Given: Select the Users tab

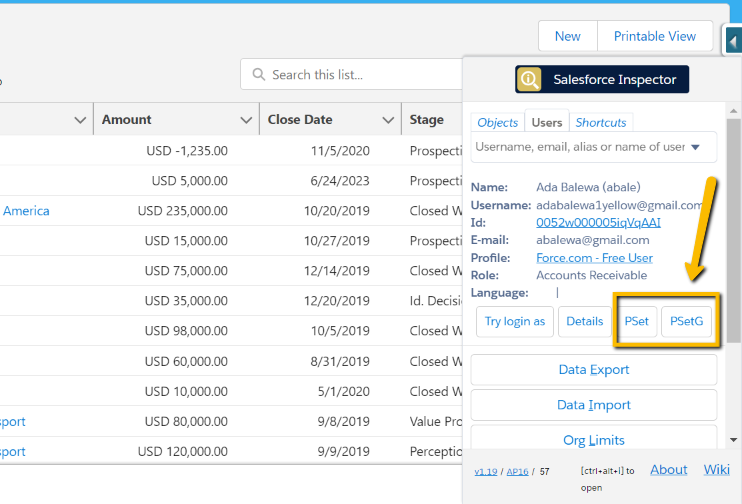Looking at the screenshot, I should point(547,123).
